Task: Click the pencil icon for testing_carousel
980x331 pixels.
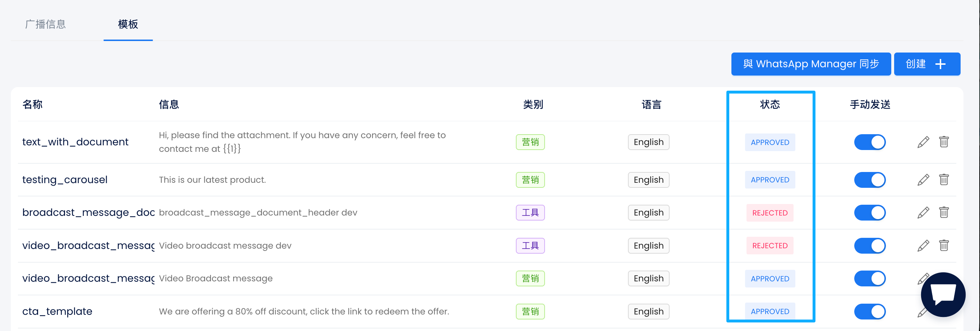Action: 923,180
